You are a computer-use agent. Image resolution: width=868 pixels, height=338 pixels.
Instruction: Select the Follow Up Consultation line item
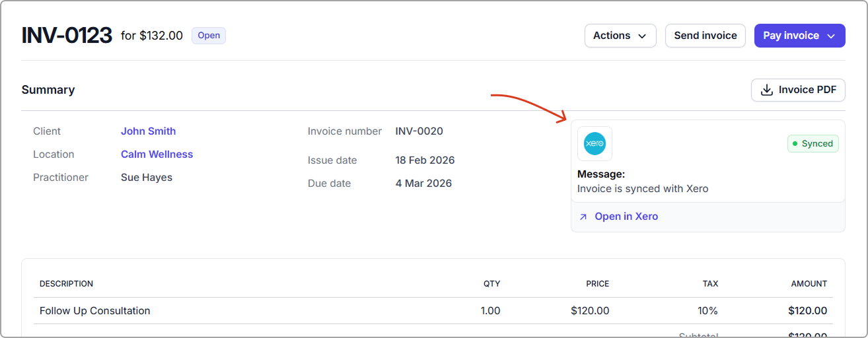coord(95,311)
